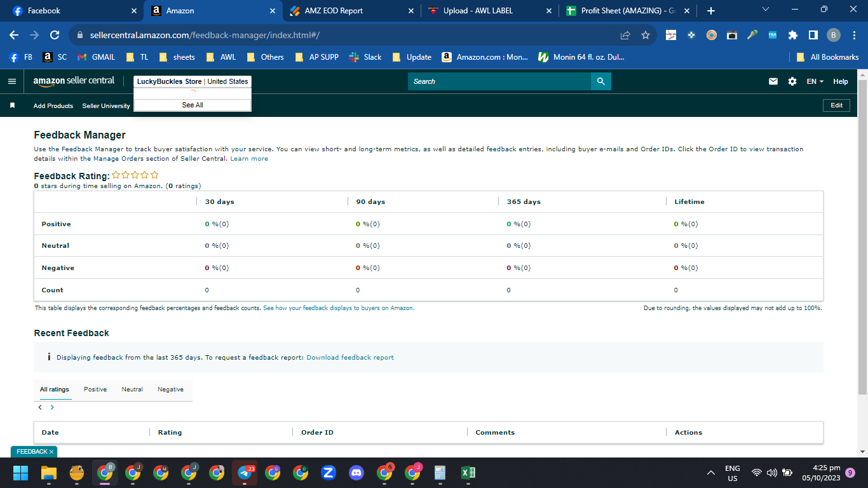The image size is (868, 488).
Task: Click the green-tipped microphone extension icon
Action: coord(752,35)
